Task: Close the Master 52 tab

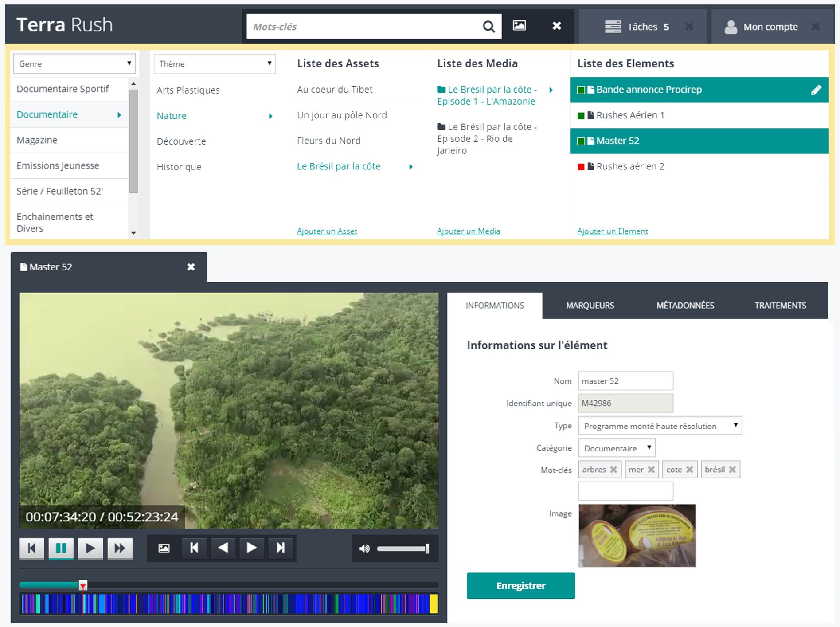Action: click(x=191, y=267)
